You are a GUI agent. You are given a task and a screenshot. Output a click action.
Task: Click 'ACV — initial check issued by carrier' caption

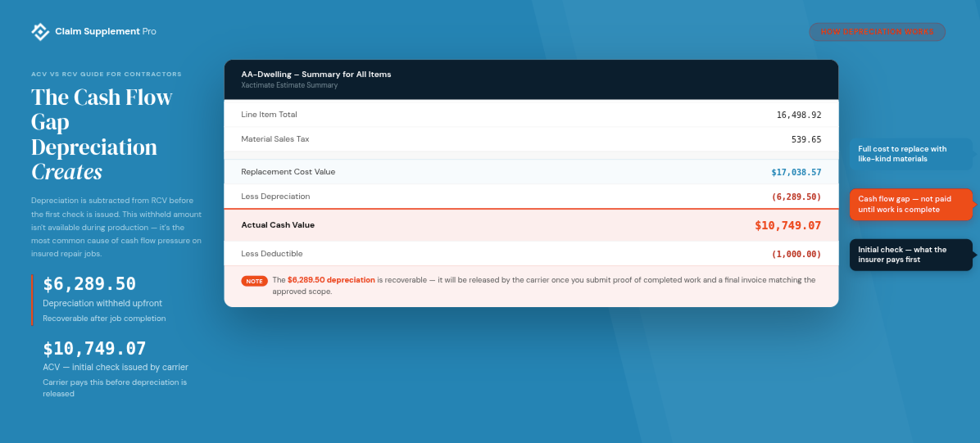point(116,368)
